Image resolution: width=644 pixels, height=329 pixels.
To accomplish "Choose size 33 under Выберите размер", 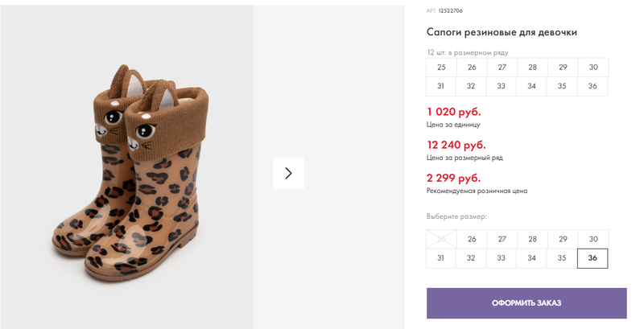I will (501, 258).
